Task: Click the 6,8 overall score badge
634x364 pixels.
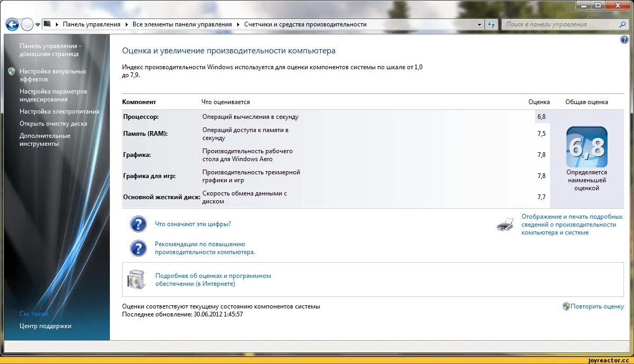Action: point(586,147)
